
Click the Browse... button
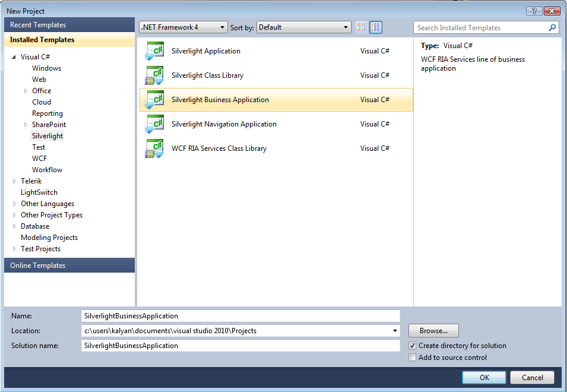(x=433, y=331)
